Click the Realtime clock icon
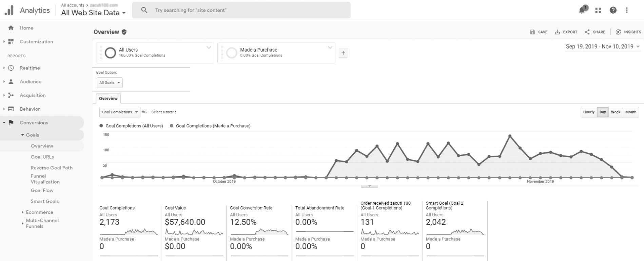This screenshot has height=261, width=644. pos(11,68)
